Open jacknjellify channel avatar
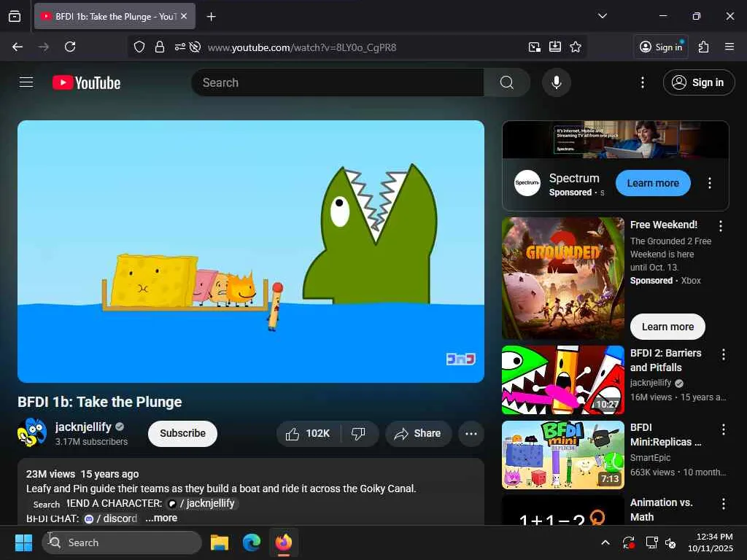This screenshot has width=747, height=560. point(32,432)
